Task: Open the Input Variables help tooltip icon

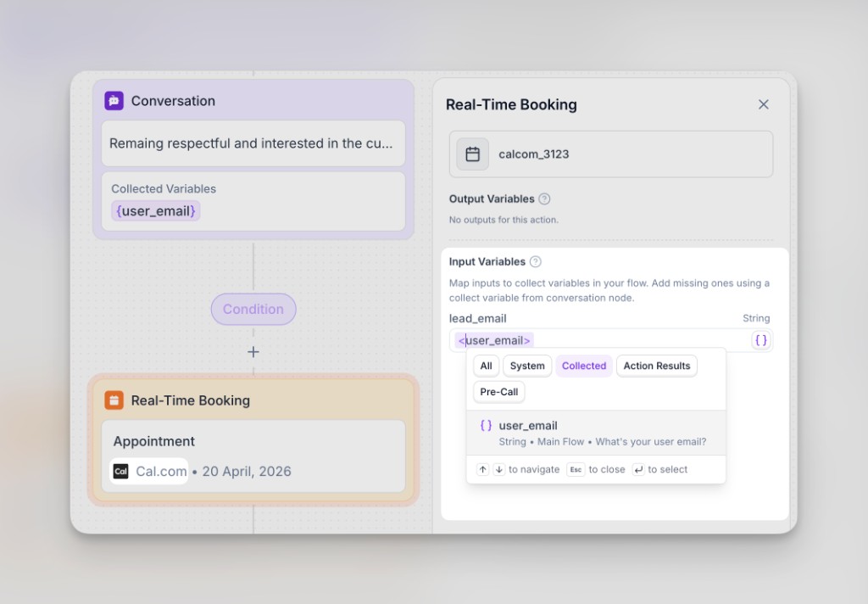Action: 536,262
